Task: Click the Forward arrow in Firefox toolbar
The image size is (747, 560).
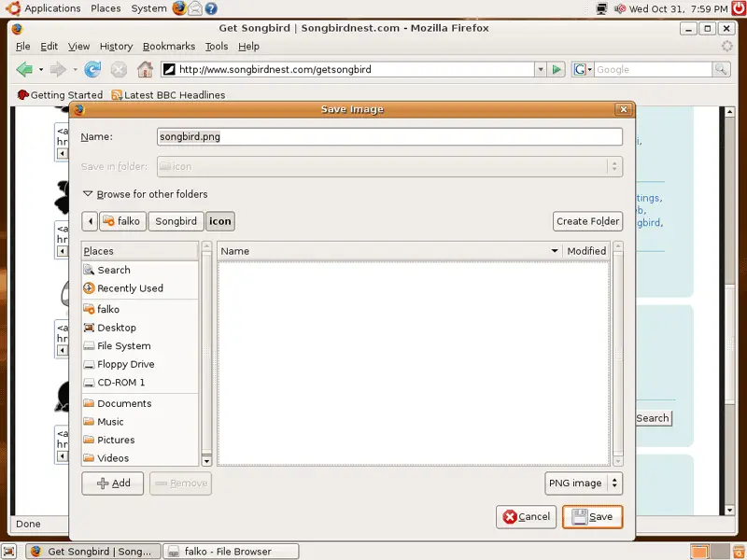Action: coord(58,69)
